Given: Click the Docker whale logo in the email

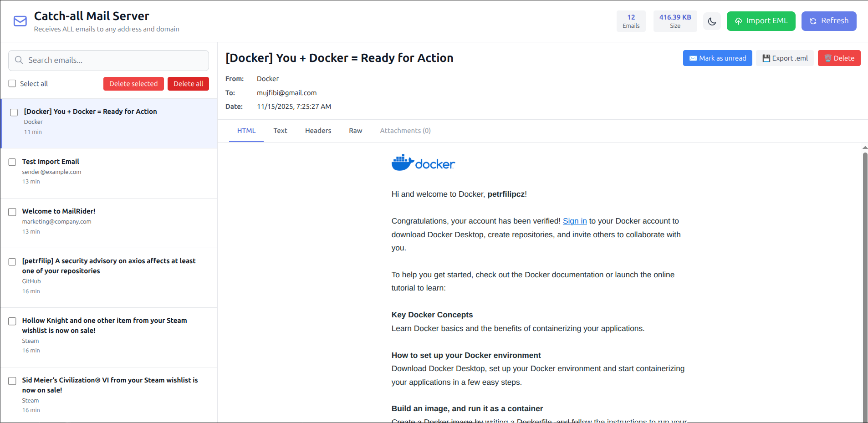Looking at the screenshot, I should point(423,163).
